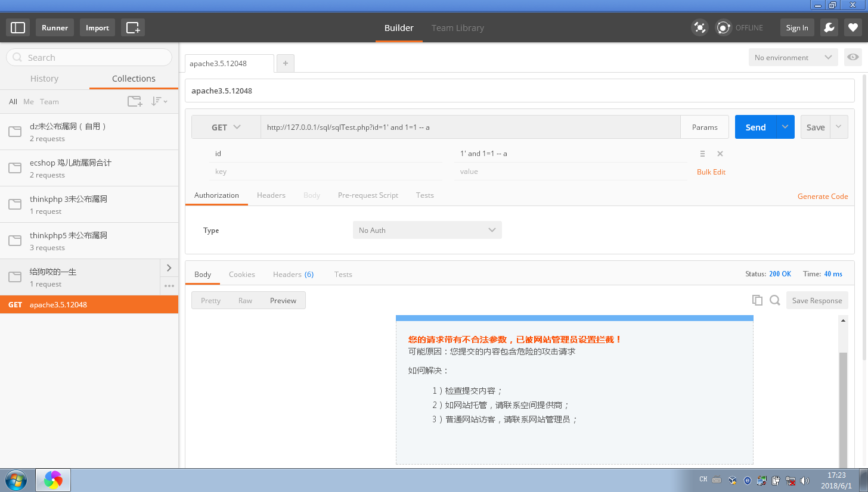
Task: Open the History tab in the sidebar
Action: coord(44,79)
